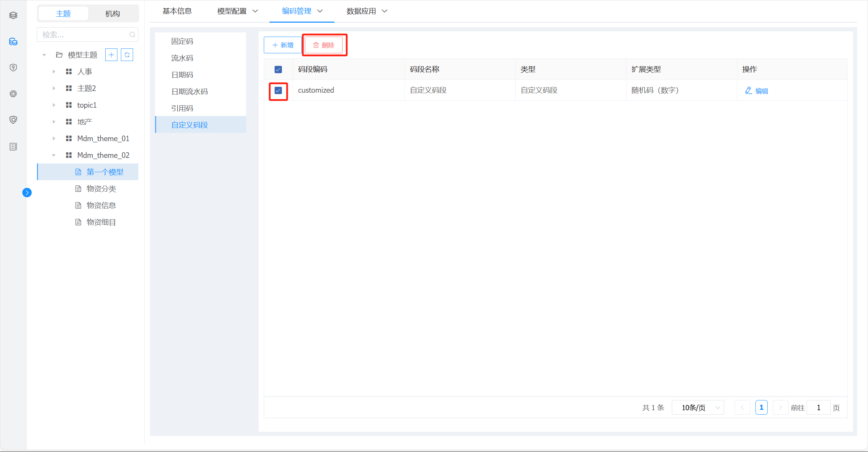Viewport: 868px width, 452px height.
Task: Click the blue sidebar expand arrow button
Action: click(27, 192)
